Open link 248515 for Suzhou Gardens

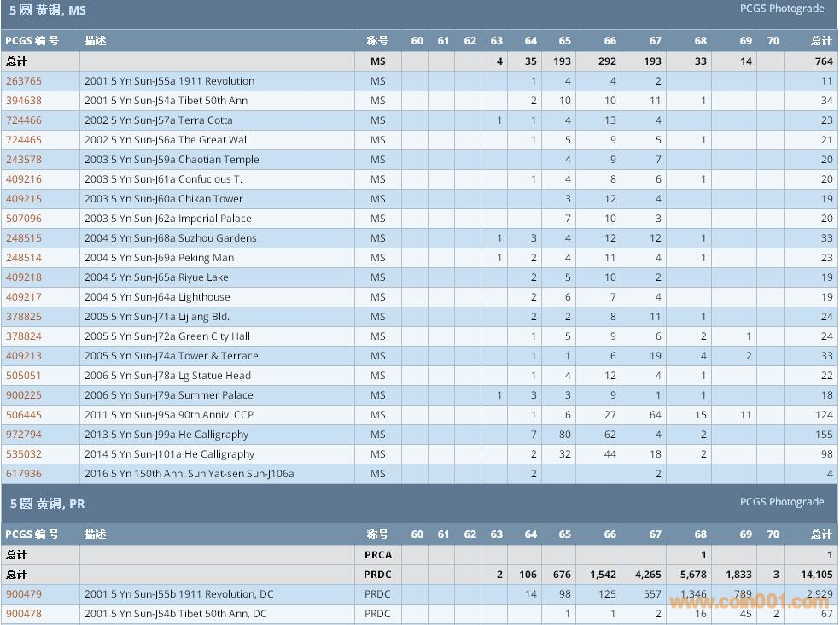tap(23, 238)
